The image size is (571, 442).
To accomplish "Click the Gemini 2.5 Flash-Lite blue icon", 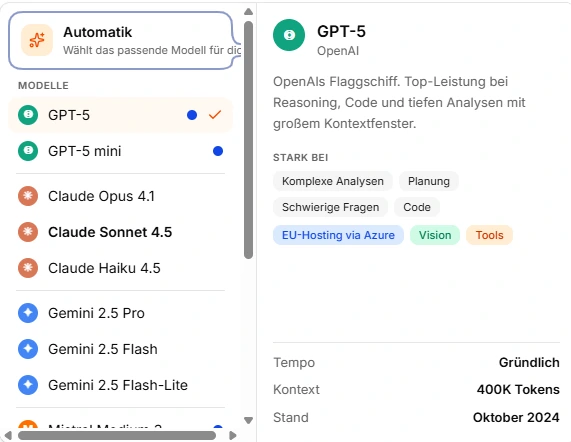I will (x=28, y=385).
